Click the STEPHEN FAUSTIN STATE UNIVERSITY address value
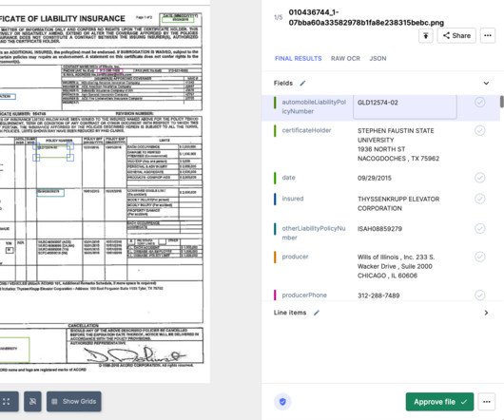 pos(398,144)
